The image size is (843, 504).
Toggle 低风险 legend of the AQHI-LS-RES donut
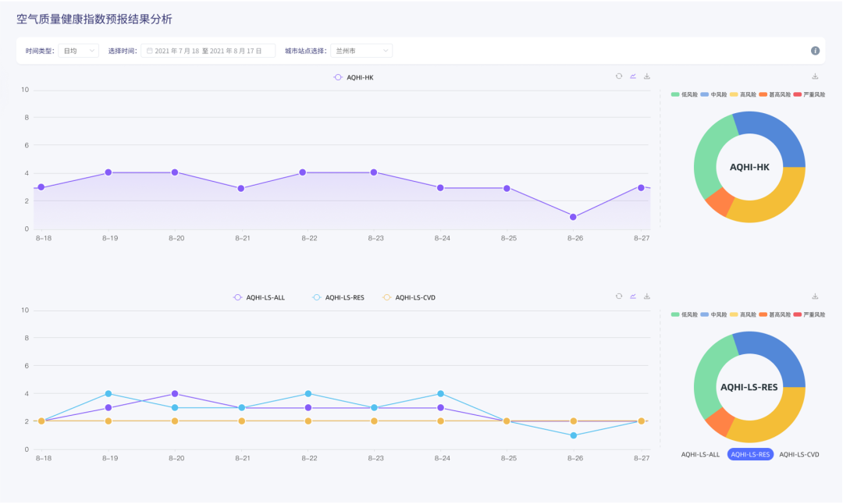tap(684, 314)
